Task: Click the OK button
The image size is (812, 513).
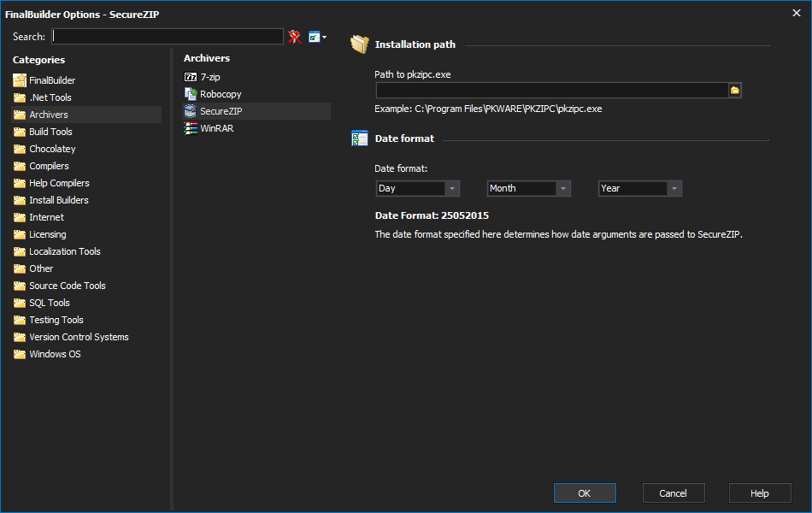Action: (585, 492)
